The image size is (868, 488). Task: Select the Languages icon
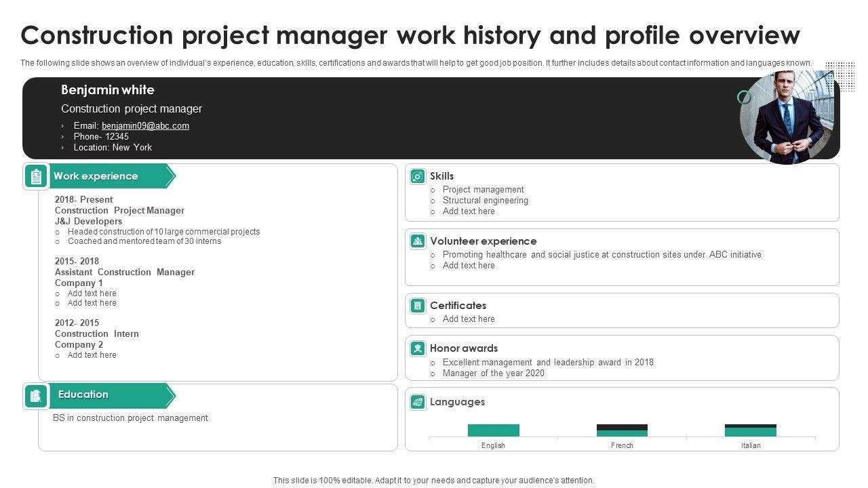(418, 402)
